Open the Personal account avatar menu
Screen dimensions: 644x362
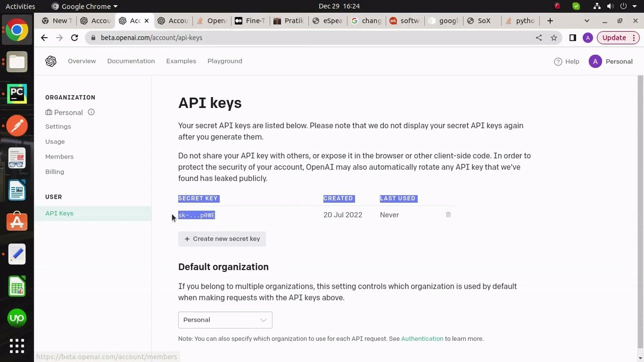[595, 61]
